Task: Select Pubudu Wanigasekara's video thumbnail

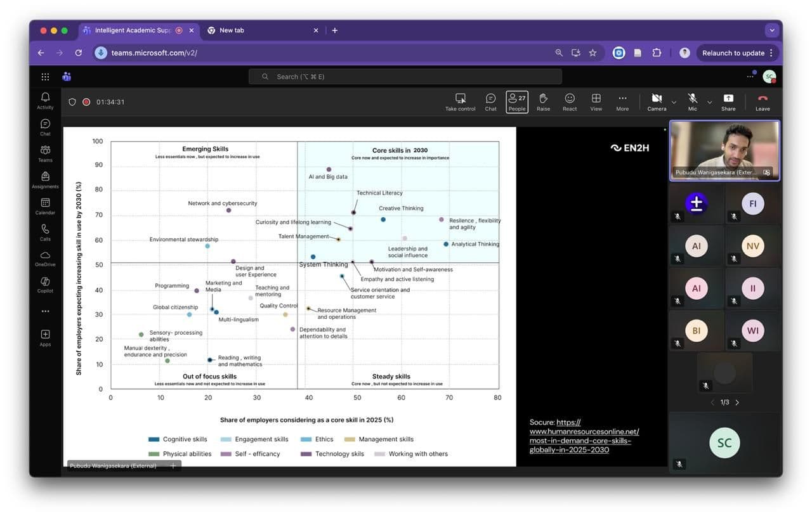Action: tap(724, 150)
